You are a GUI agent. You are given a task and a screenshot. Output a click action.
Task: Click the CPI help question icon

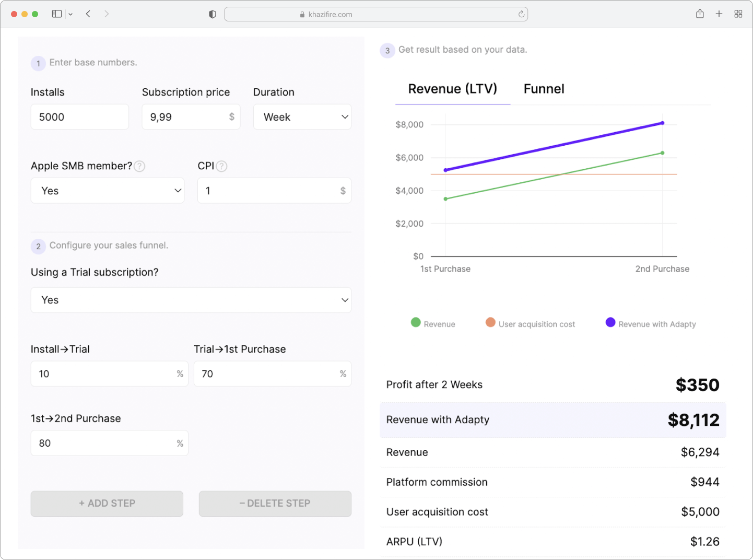point(221,166)
